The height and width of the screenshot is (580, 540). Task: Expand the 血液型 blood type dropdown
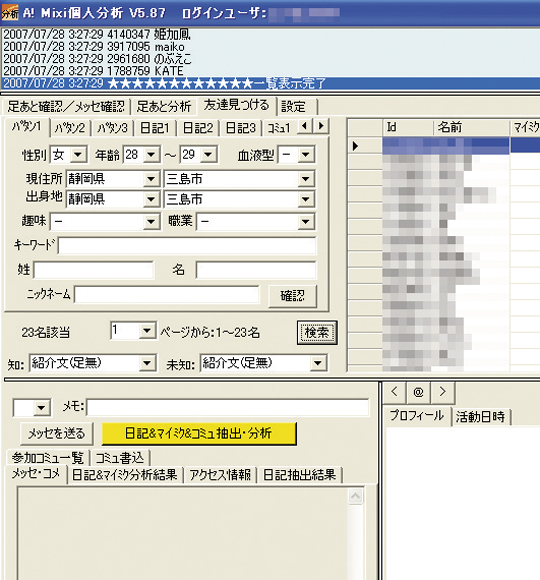coord(306,155)
